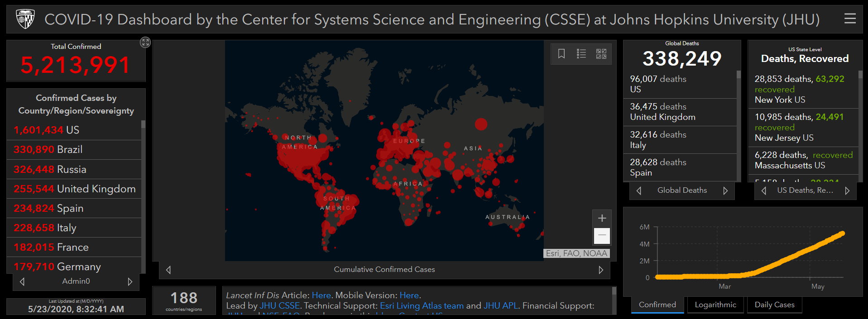This screenshot has height=319, width=868.
Task: Select Italy with 228,658 confirmed cases
Action: click(x=74, y=228)
